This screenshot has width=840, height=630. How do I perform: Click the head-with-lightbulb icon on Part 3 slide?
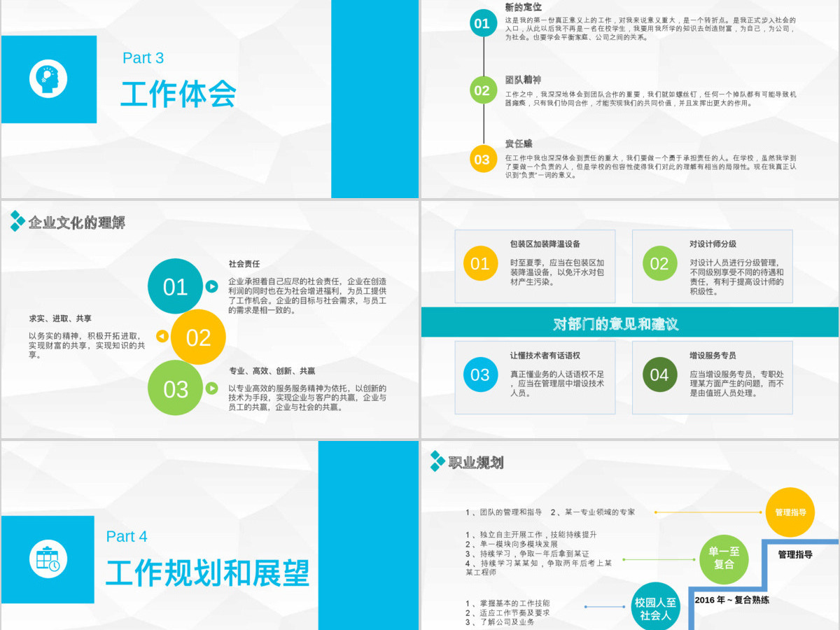(48, 78)
